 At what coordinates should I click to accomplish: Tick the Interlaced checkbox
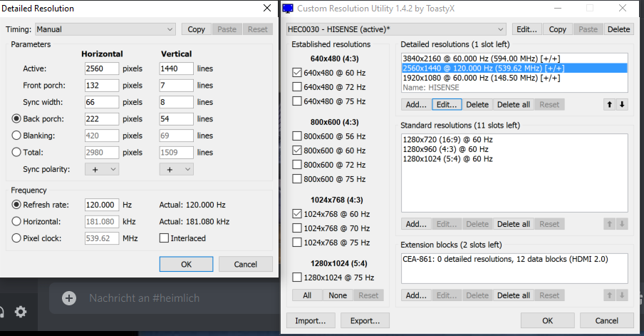point(164,238)
